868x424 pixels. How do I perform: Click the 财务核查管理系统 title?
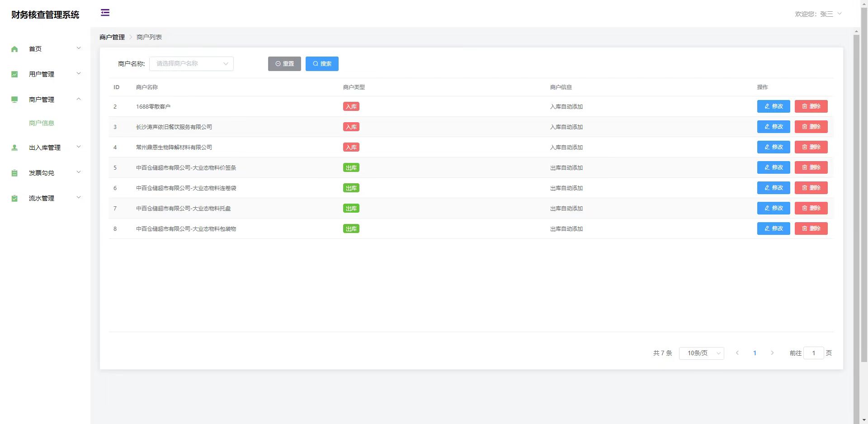(45, 14)
